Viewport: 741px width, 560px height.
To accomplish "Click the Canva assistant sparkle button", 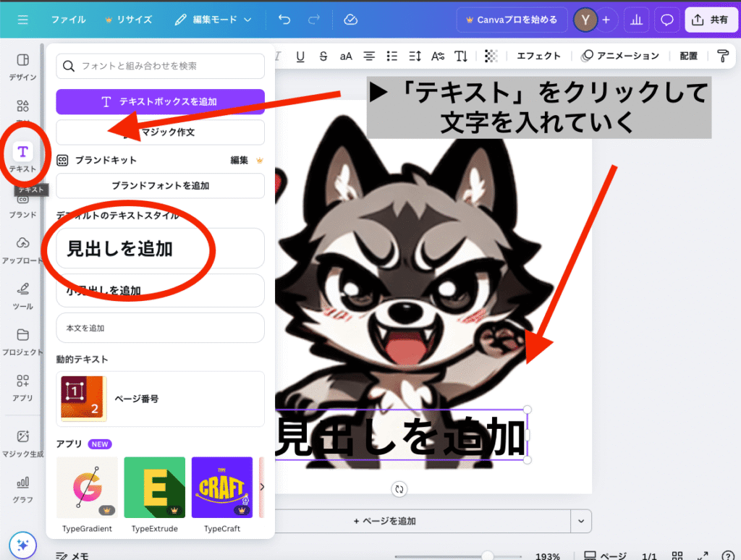I will [x=22, y=545].
